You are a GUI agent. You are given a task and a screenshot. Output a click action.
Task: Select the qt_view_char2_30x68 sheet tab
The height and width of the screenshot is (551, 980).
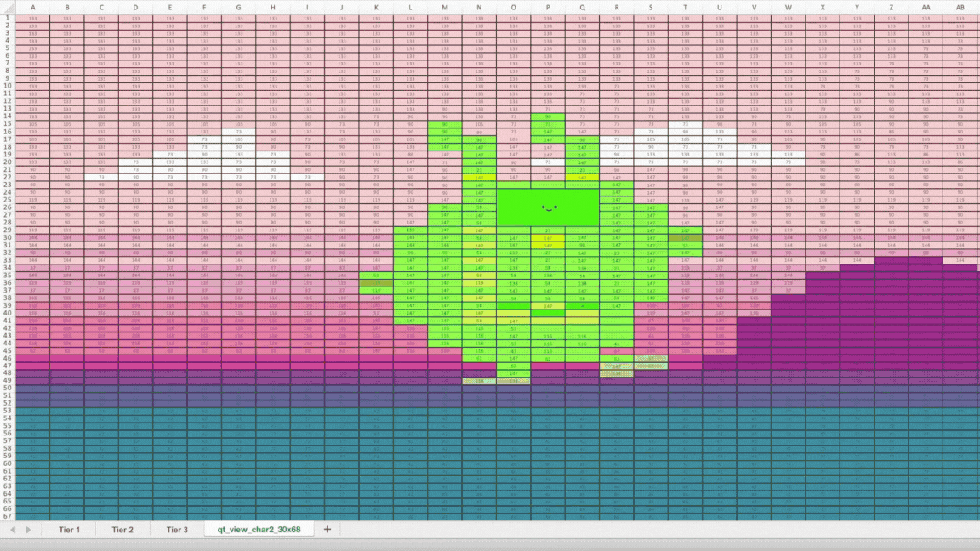(x=258, y=529)
